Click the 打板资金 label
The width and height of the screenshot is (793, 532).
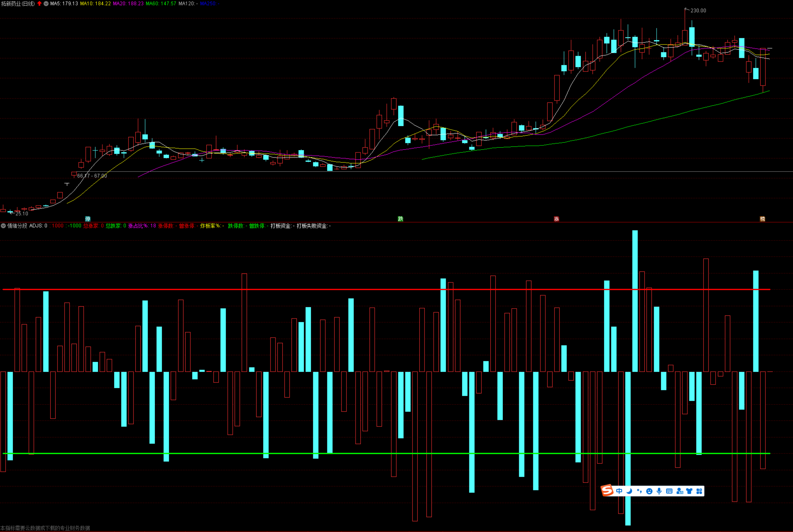pyautogui.click(x=283, y=226)
